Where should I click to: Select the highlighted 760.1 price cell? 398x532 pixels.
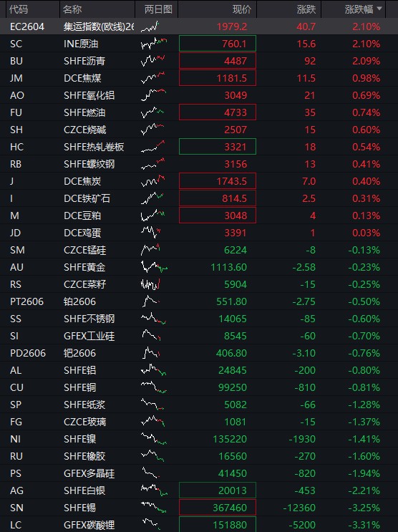(x=218, y=44)
